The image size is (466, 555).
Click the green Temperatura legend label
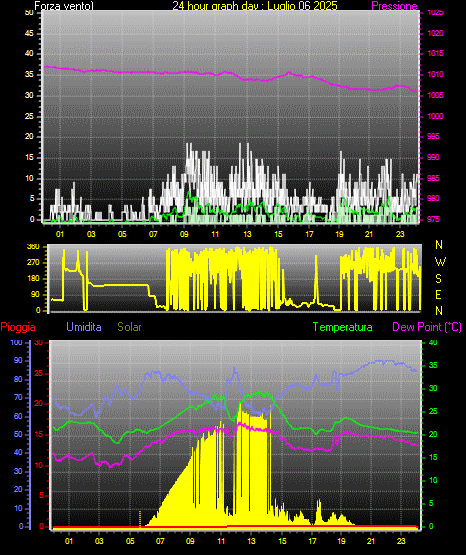(x=343, y=327)
